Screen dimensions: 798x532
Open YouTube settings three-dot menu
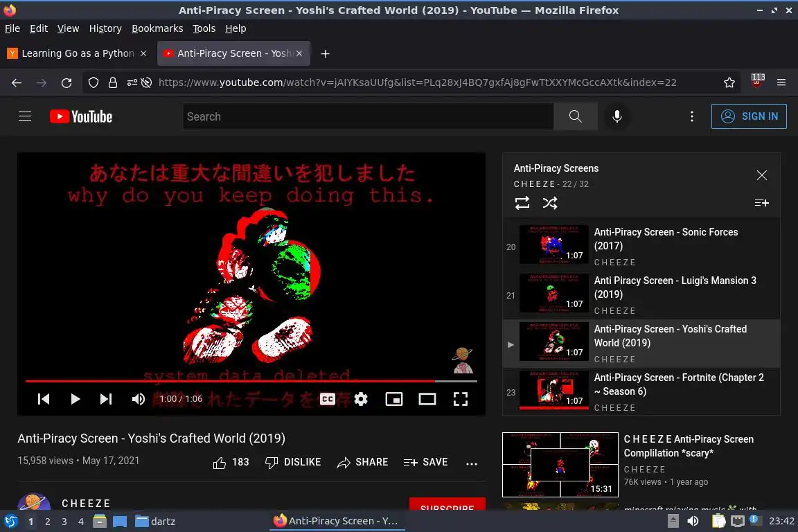tap(691, 116)
